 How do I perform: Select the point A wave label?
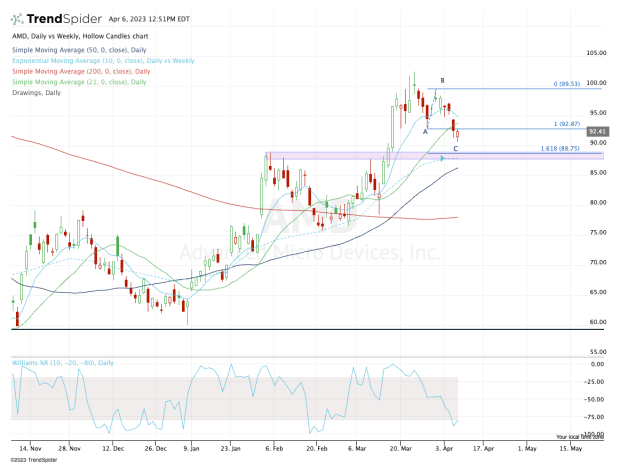425,131
